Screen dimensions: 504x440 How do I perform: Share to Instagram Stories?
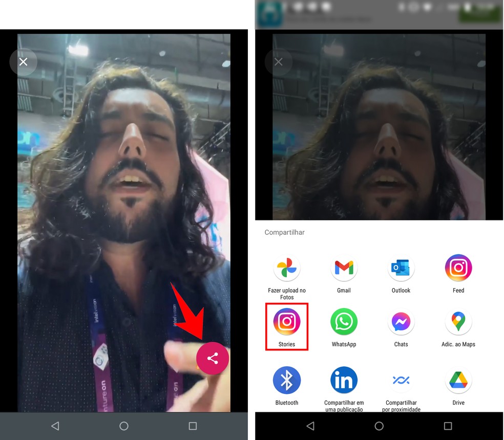point(287,326)
